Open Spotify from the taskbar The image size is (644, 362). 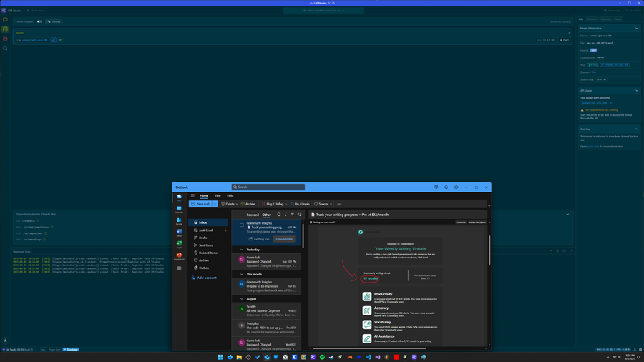click(x=322, y=357)
